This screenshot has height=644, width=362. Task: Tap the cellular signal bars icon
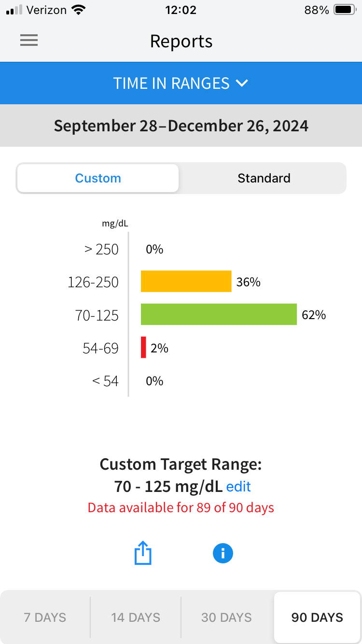tap(14, 10)
